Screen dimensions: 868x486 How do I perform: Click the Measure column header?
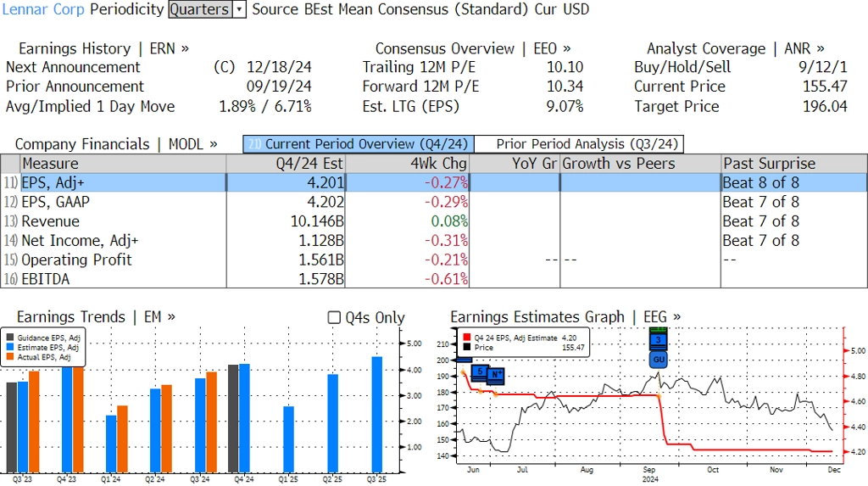124,164
